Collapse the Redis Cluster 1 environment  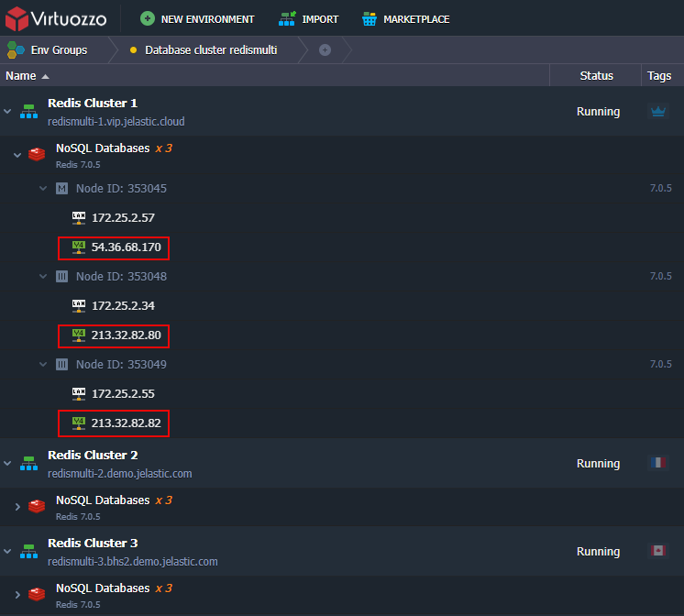pos(7,111)
